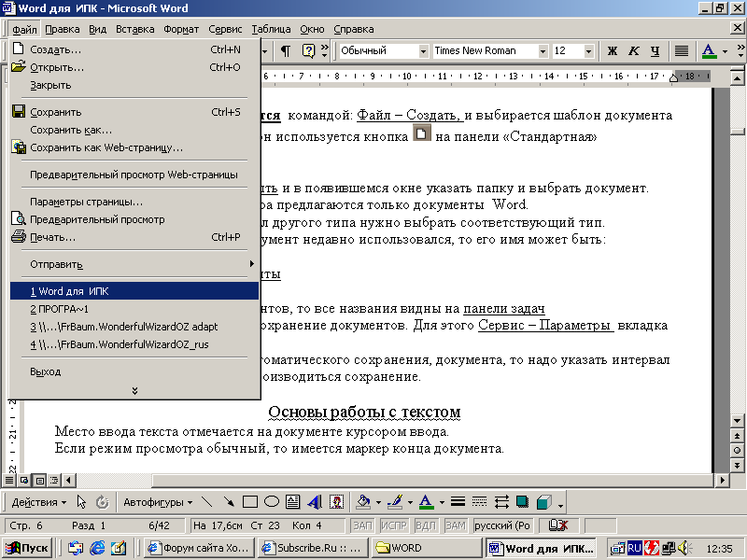Choose Предварительный просмотр Web-страницы
The height and width of the screenshot is (560, 747).
[134, 175]
